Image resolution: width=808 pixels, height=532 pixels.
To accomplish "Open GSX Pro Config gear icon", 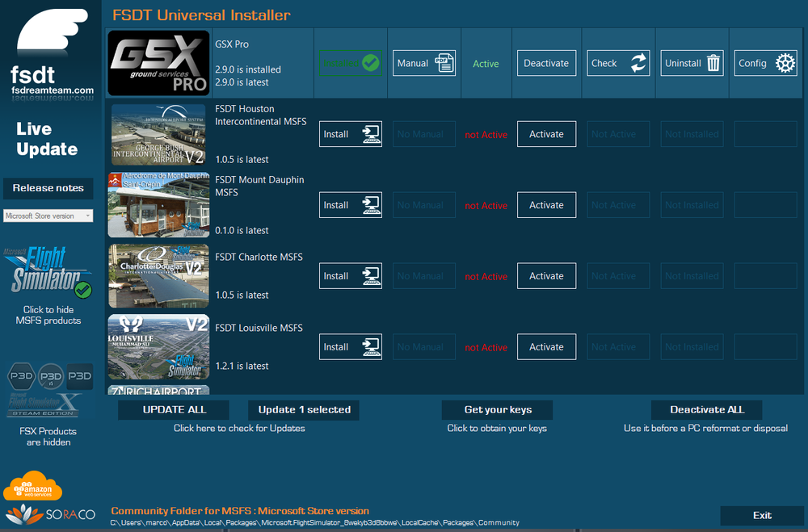I will click(x=785, y=64).
